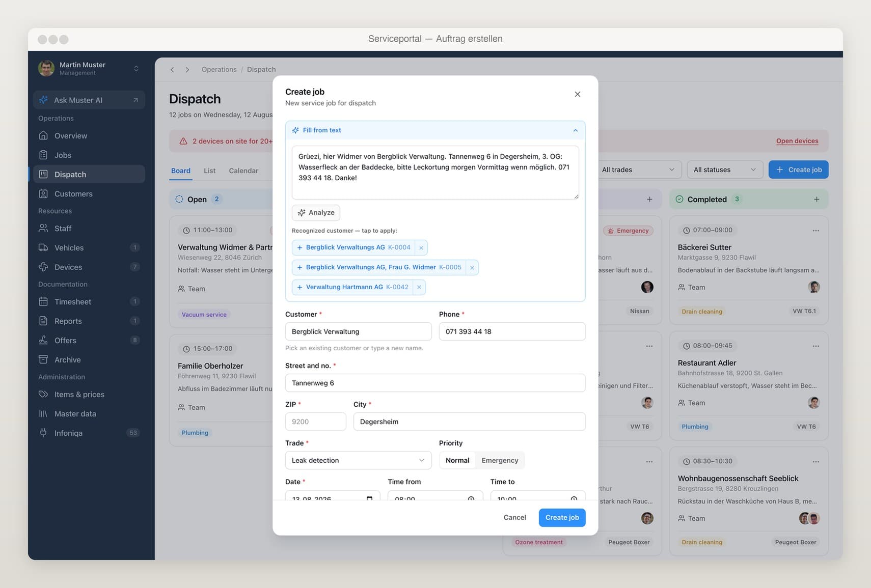This screenshot has height=588, width=871.
Task: Open the All statuses filter dropdown
Action: pos(725,170)
